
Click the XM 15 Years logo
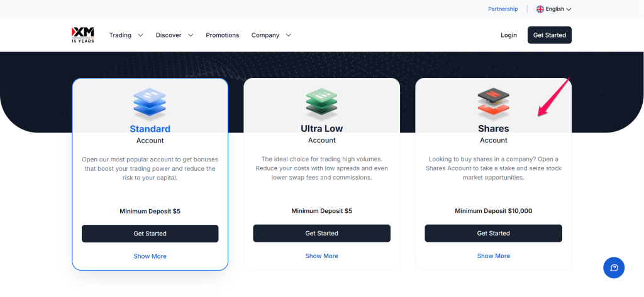(82, 35)
